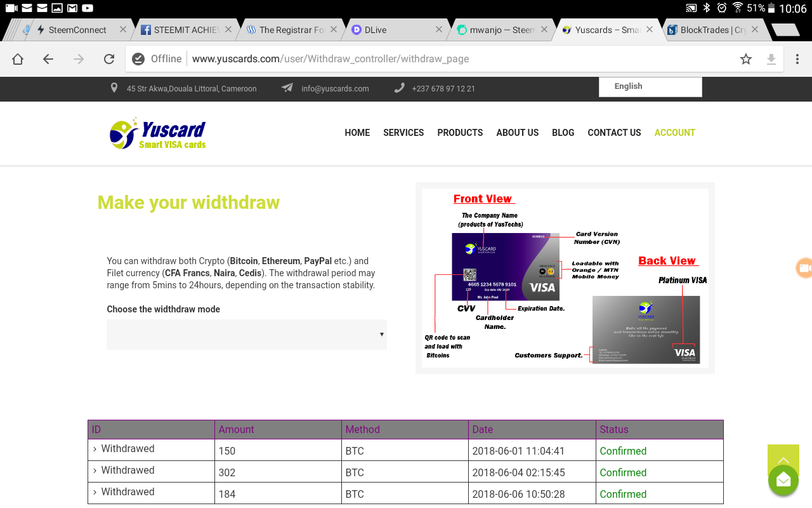Tap the Offline indicator icon in address bar
Viewport: 812px width, 508px height.
click(x=138, y=59)
